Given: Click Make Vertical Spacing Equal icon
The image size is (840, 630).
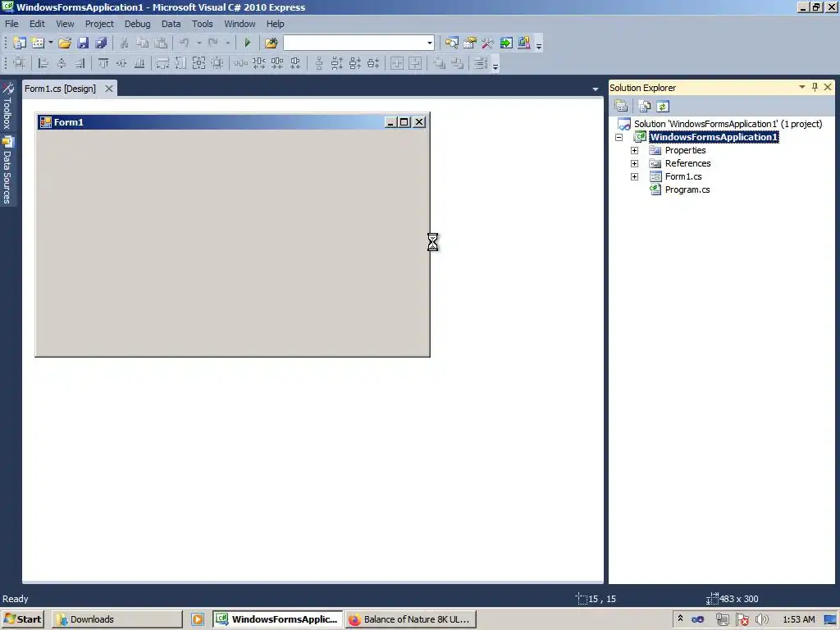Looking at the screenshot, I should coord(319,63).
